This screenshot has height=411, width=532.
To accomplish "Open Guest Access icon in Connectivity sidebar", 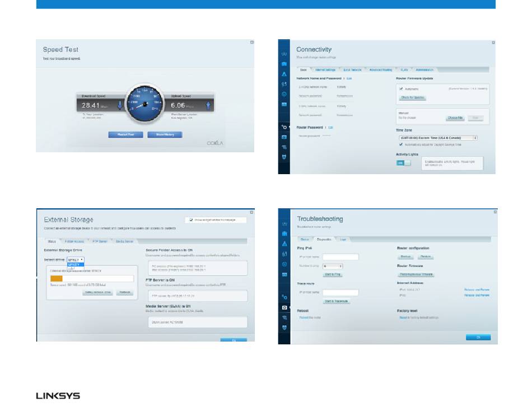I will tap(284, 64).
